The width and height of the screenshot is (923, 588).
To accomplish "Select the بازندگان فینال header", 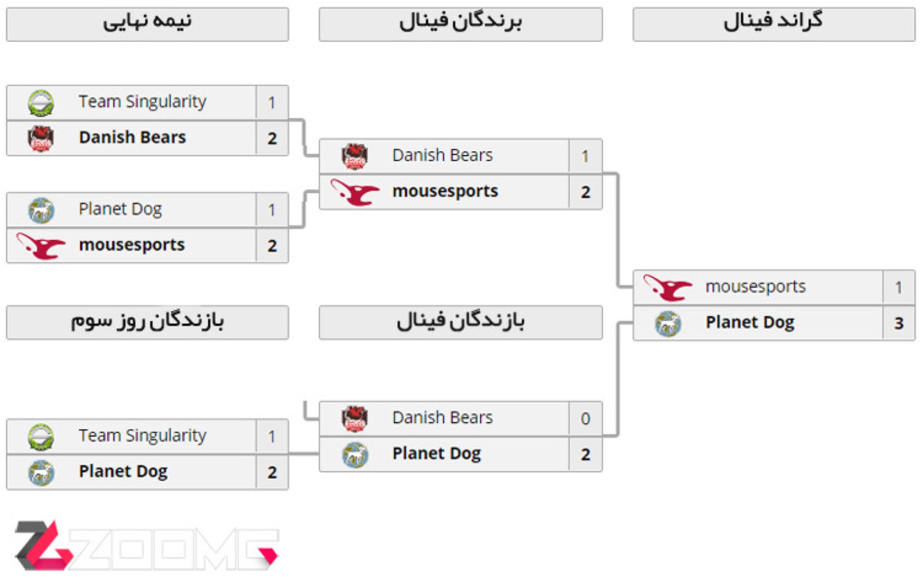I will coord(461,322).
